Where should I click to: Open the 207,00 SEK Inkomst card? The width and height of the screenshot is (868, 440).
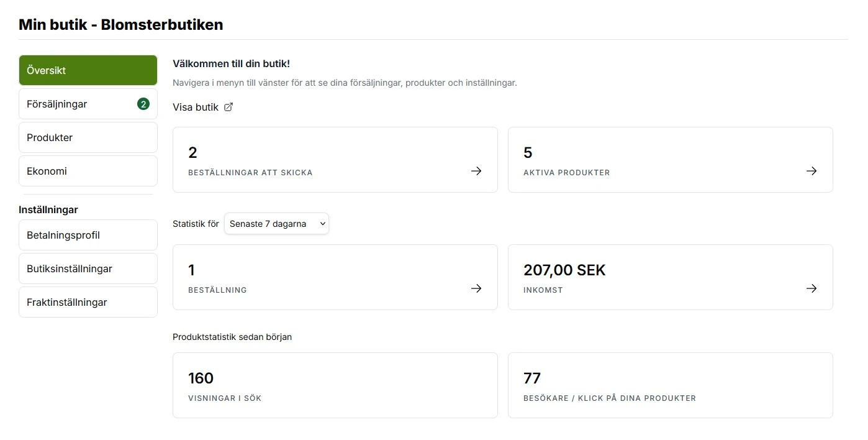[671, 277]
